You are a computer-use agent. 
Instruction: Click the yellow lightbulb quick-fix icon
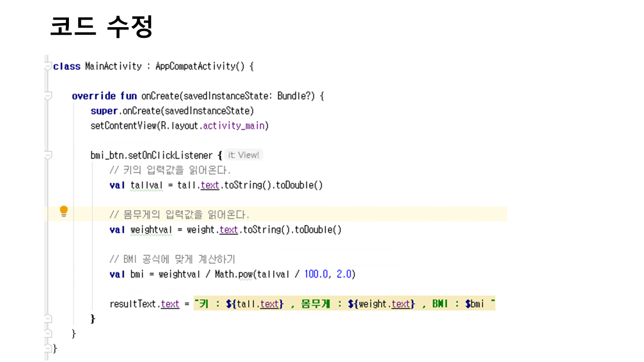tap(63, 211)
